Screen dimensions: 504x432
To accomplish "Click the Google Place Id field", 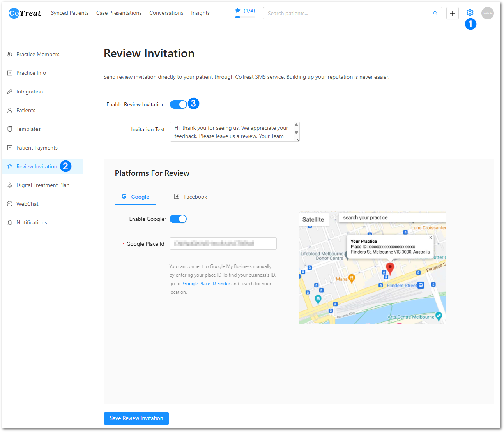I will (x=223, y=243).
